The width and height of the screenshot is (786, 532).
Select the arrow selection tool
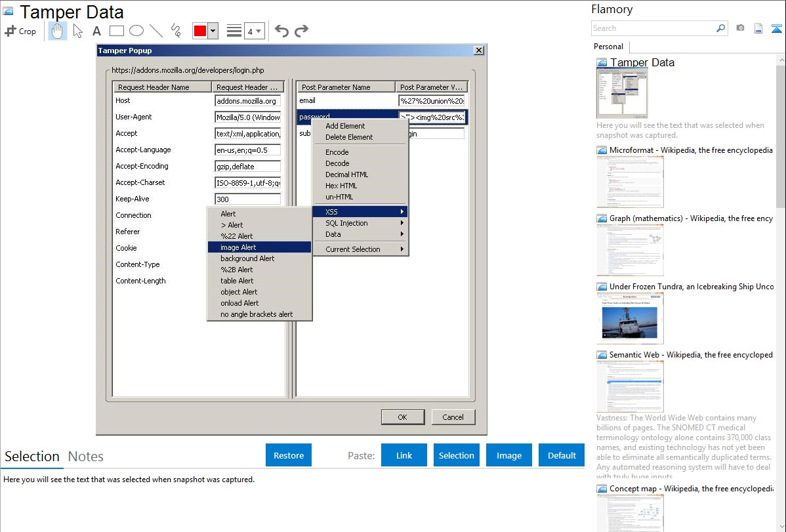click(x=77, y=30)
